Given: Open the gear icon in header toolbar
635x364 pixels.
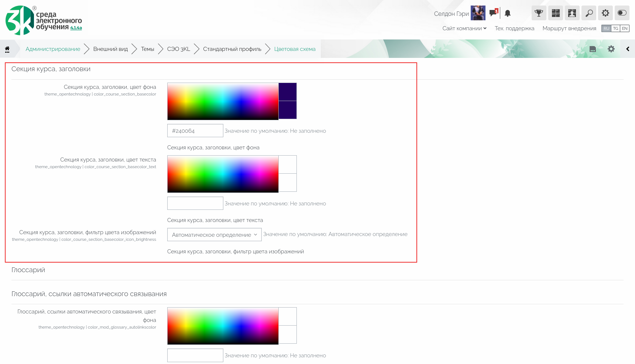Looking at the screenshot, I should coord(605,13).
